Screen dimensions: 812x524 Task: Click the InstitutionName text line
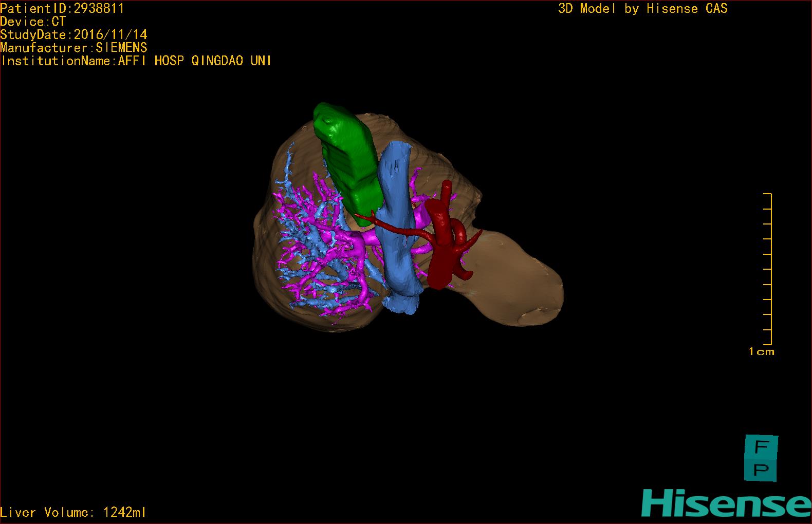[x=136, y=61]
